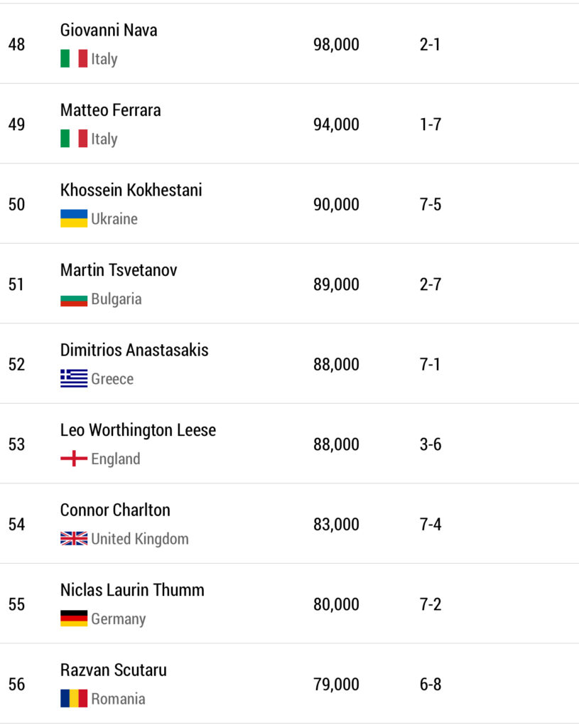Open Connor Charlton's player entry
This screenshot has height=728, width=579.
pyautogui.click(x=115, y=510)
